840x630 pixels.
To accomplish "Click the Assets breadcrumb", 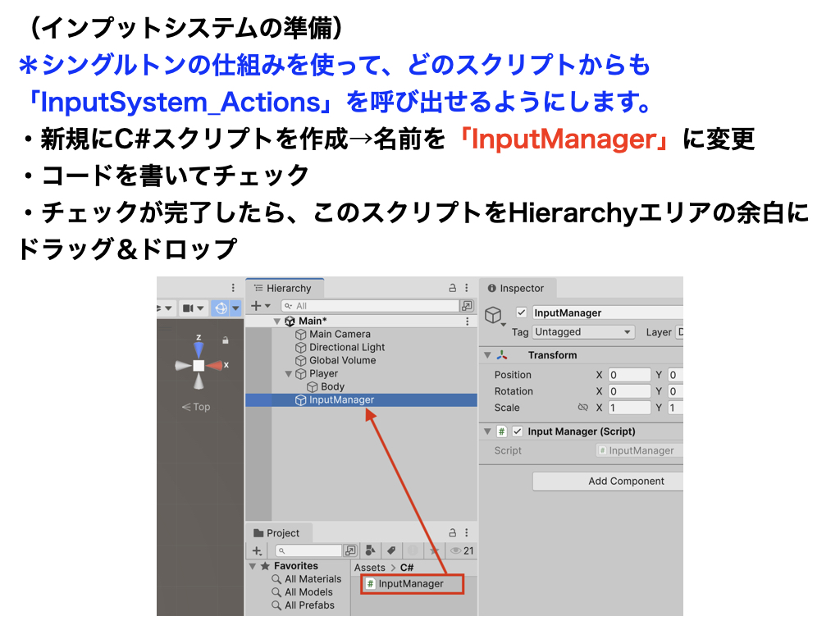I will coord(370,568).
